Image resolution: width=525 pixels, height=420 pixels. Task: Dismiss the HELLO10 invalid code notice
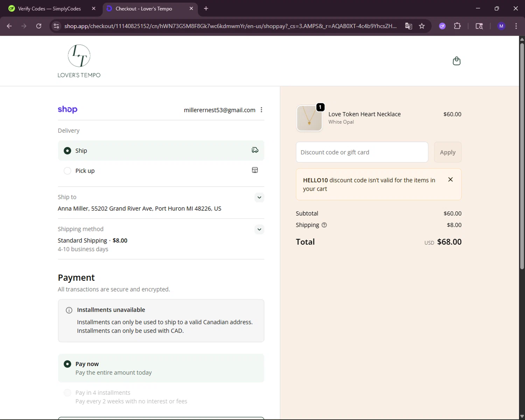point(450,180)
